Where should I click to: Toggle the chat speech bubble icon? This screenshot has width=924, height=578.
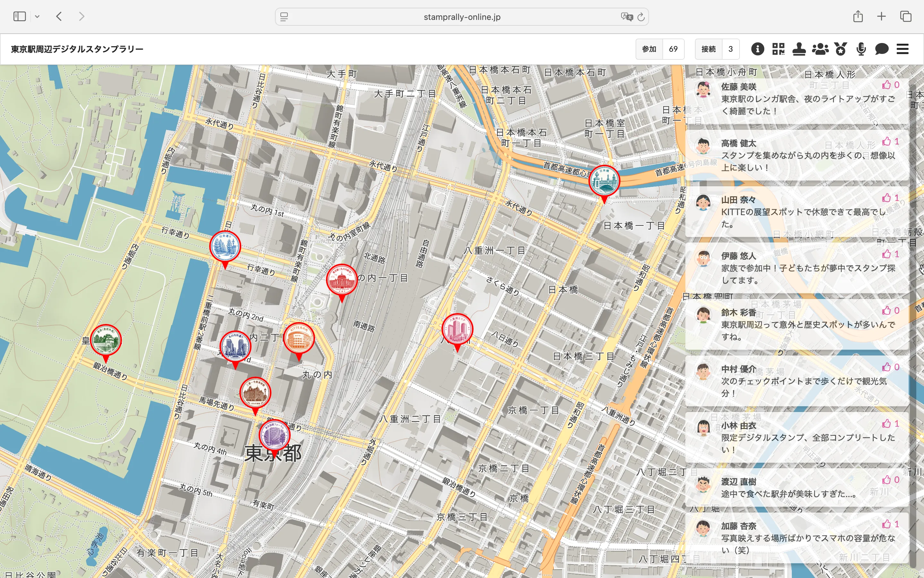882,49
